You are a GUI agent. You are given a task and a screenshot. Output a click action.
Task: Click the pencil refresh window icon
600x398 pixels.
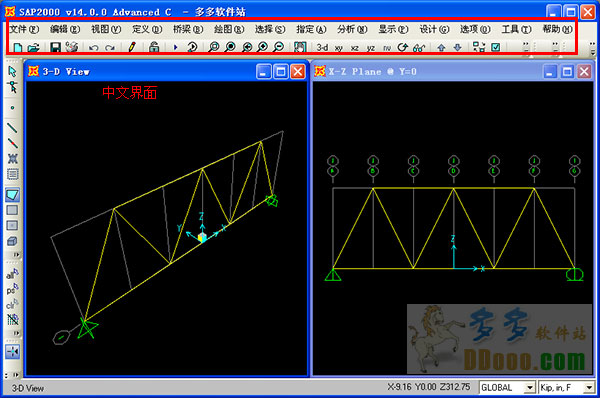point(132,47)
